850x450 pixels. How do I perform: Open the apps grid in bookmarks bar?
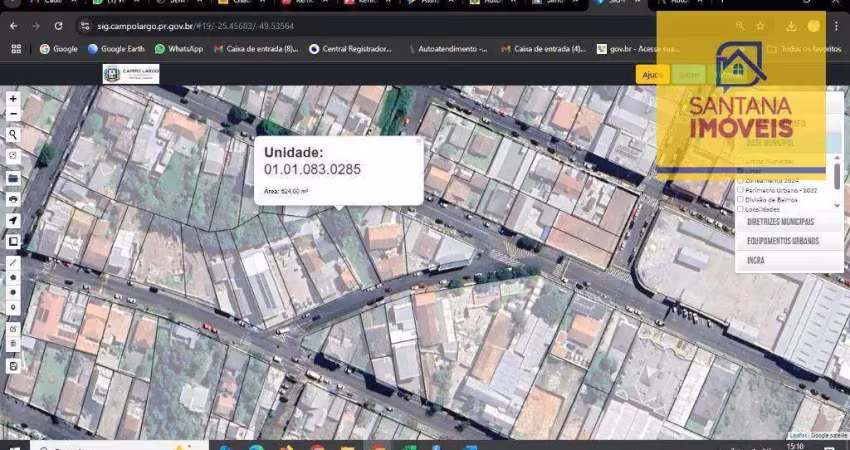click(16, 49)
